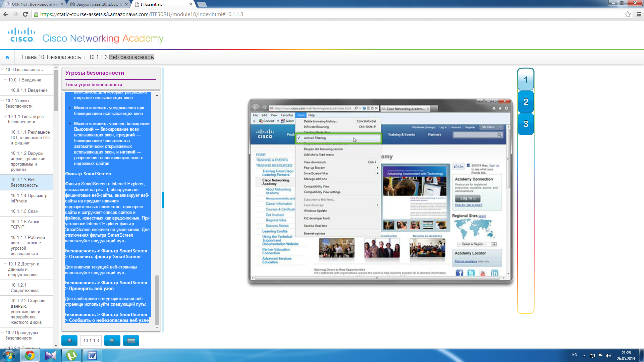The image size is (644, 362).
Task: Click the Типы угроз безопасности subtitle
Action: pos(94,84)
